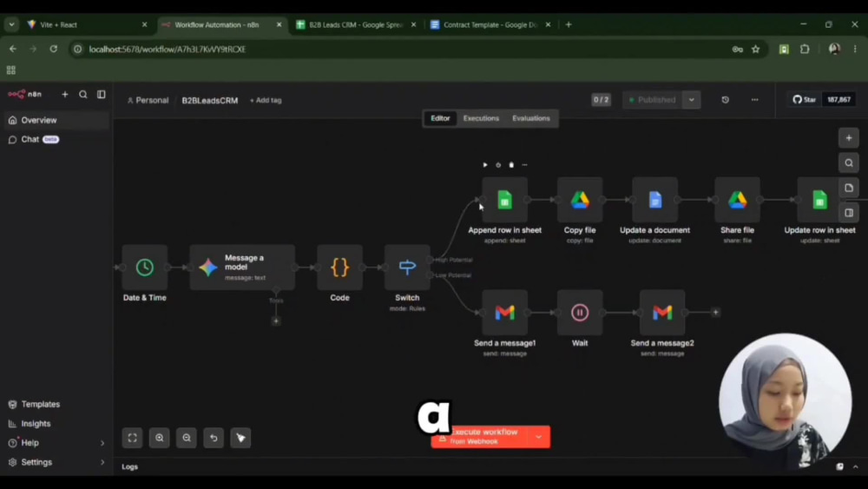Tidy up workflow nodes button
868x489 pixels.
point(240,438)
